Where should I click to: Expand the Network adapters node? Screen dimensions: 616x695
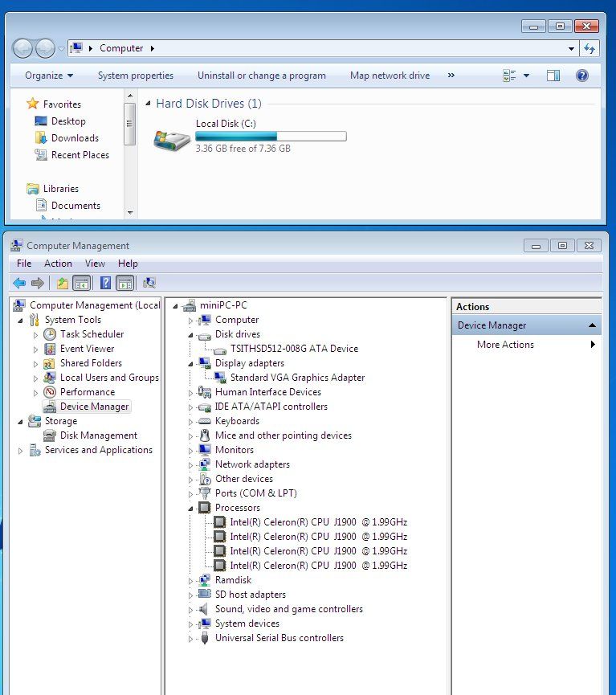[190, 465]
